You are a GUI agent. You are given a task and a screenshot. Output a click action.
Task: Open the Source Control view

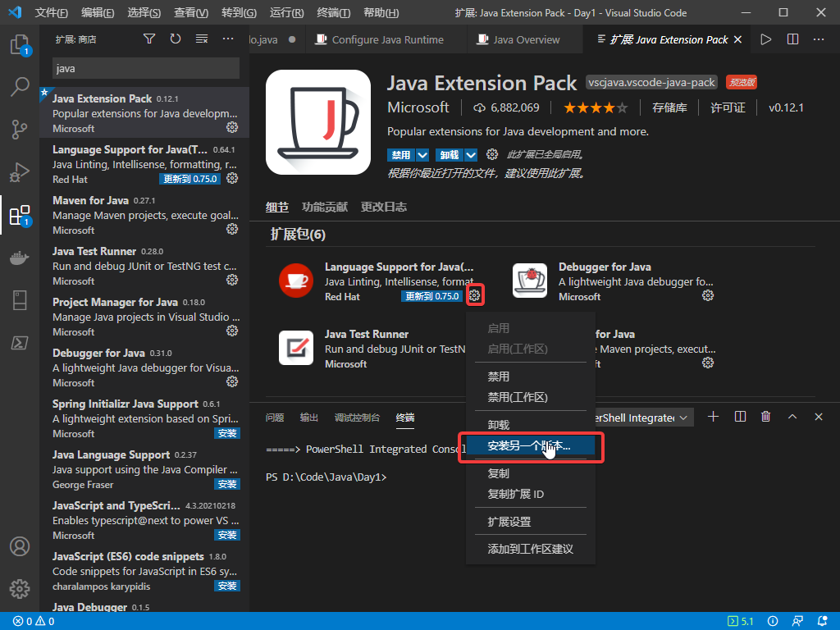click(20, 129)
